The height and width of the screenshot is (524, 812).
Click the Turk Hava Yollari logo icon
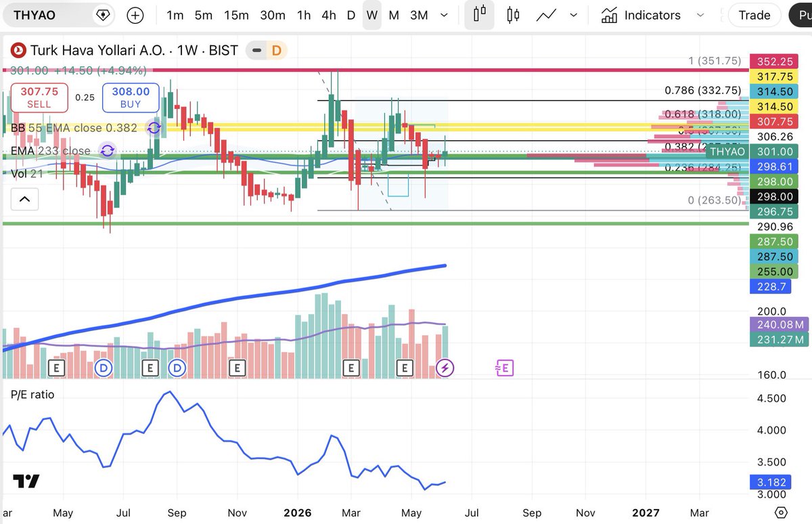(x=18, y=50)
